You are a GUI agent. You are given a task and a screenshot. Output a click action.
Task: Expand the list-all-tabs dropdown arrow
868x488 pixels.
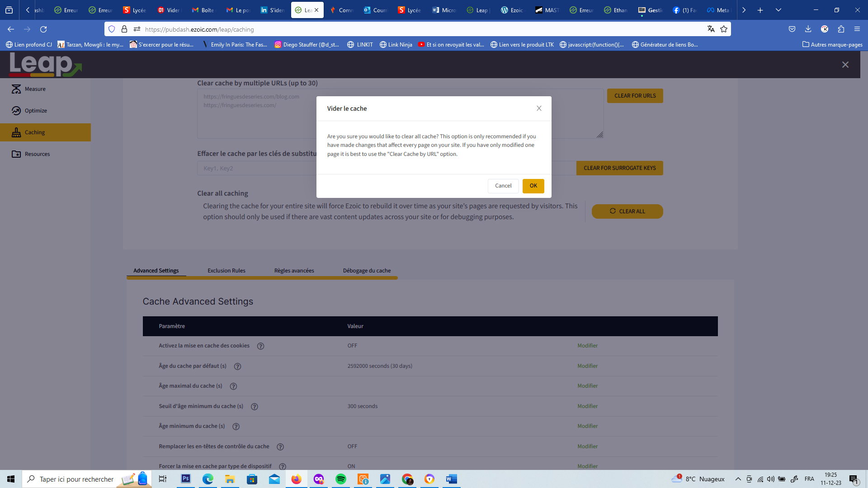(x=778, y=10)
